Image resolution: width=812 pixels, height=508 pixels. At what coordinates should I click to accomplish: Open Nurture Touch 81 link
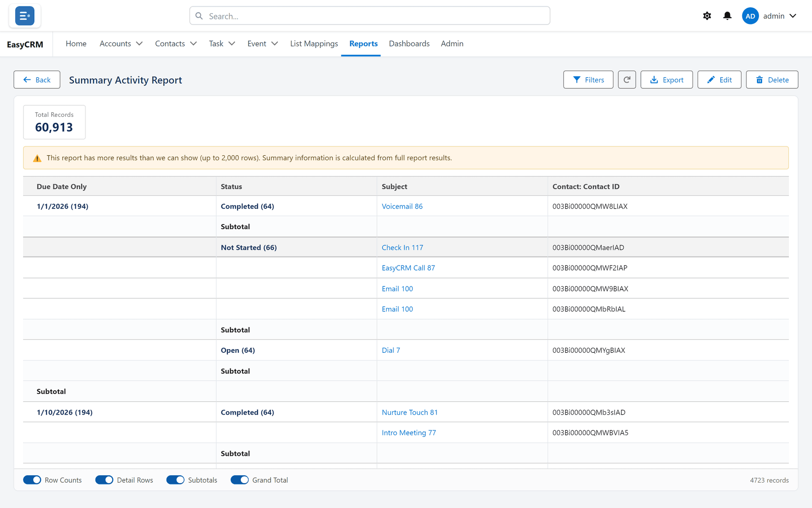point(410,412)
